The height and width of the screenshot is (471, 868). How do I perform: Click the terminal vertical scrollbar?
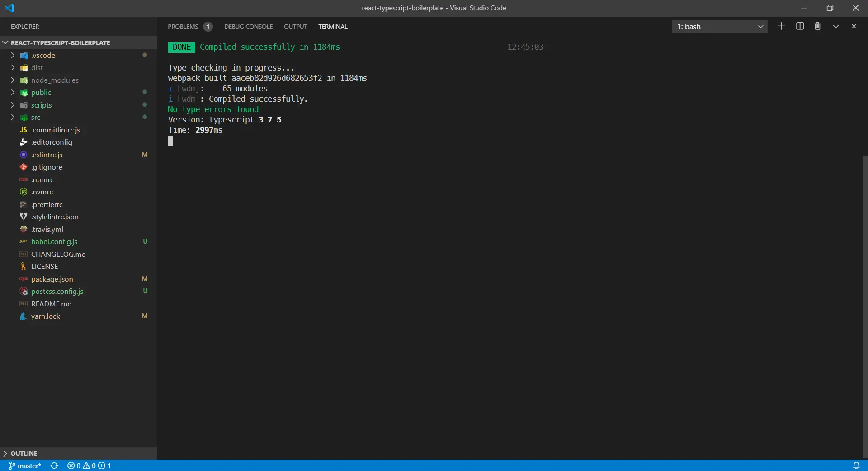tap(865, 307)
